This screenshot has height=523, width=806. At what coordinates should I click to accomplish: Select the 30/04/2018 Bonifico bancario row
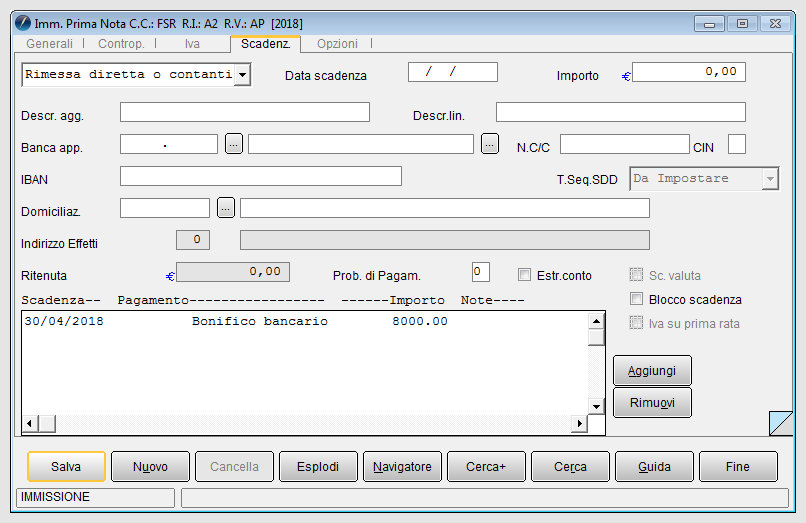(x=305, y=321)
